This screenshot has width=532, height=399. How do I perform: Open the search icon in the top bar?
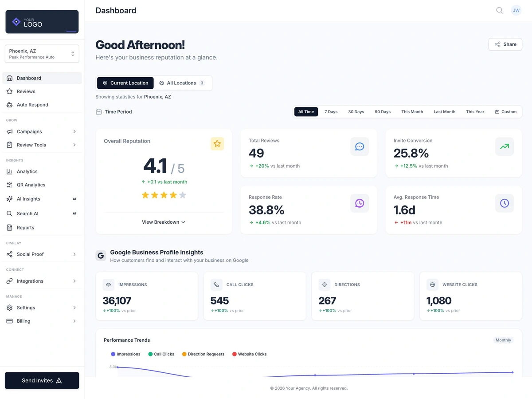pyautogui.click(x=499, y=10)
